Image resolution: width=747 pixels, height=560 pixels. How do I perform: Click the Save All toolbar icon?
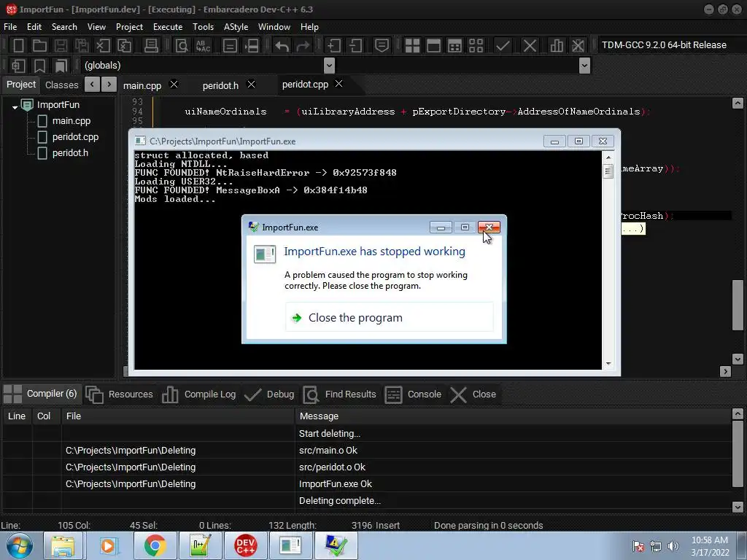[x=82, y=46]
